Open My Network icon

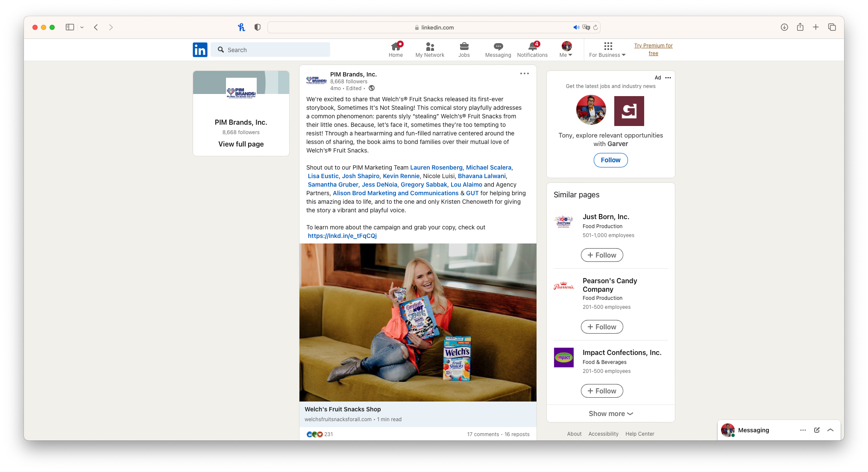430,50
